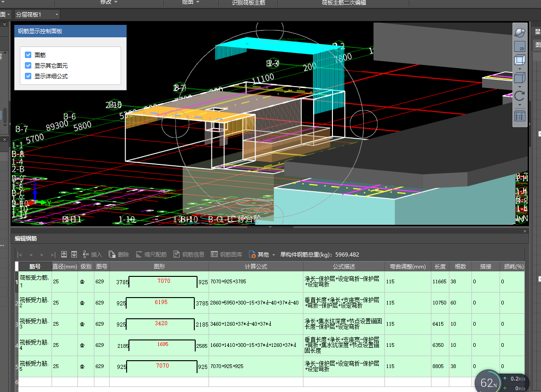
Task: Click the 长度 column header
Action: (x=440, y=266)
